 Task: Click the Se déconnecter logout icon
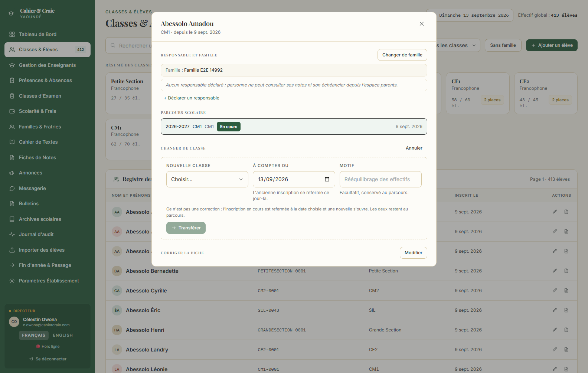31,359
